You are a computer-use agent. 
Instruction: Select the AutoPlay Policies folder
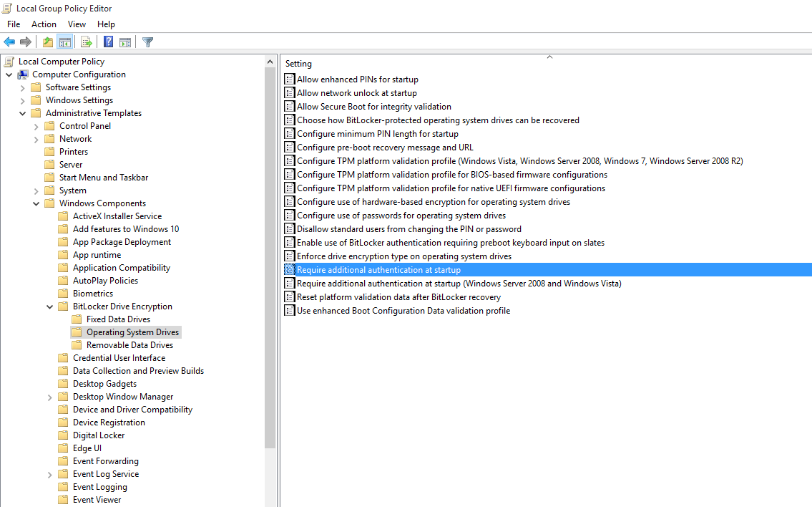(x=106, y=281)
